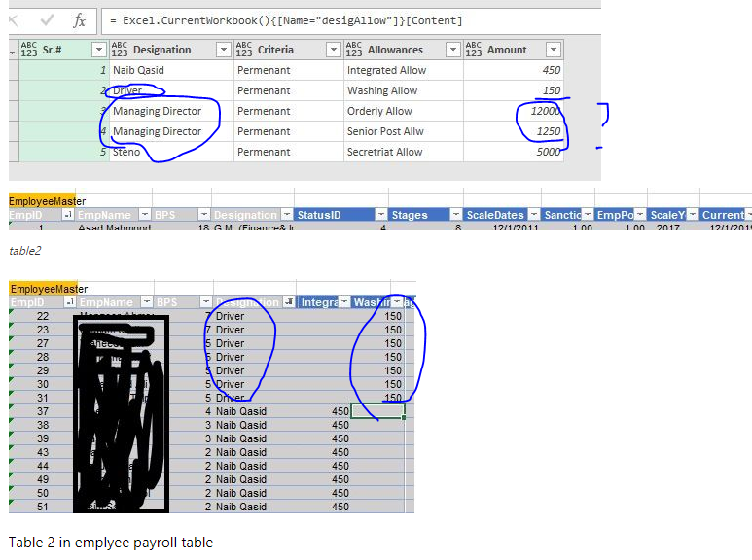Viewport: 752px width, 560px height.
Task: Change data type icon of Criteria column
Action: 244,50
